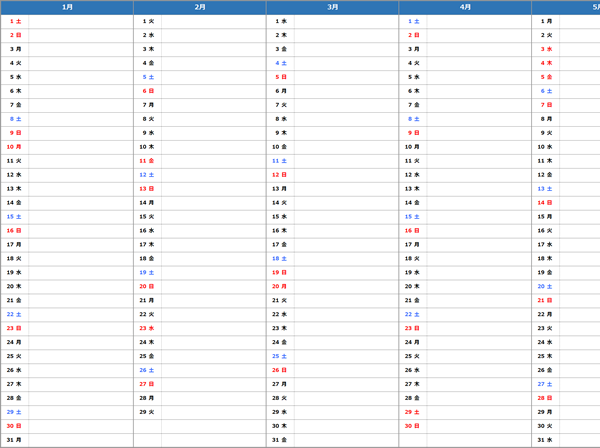Click day 11 holiday cell in 2月
Screen dimensions: 600x448
click(147, 160)
